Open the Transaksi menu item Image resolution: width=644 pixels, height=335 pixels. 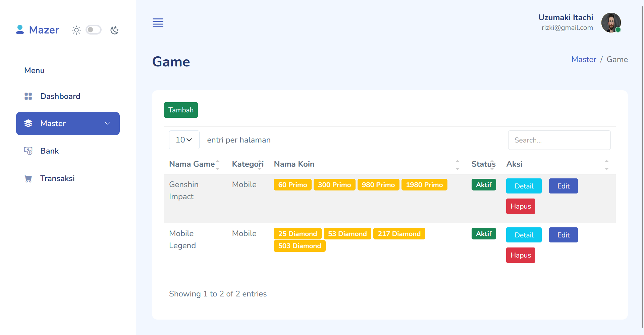(x=57, y=178)
